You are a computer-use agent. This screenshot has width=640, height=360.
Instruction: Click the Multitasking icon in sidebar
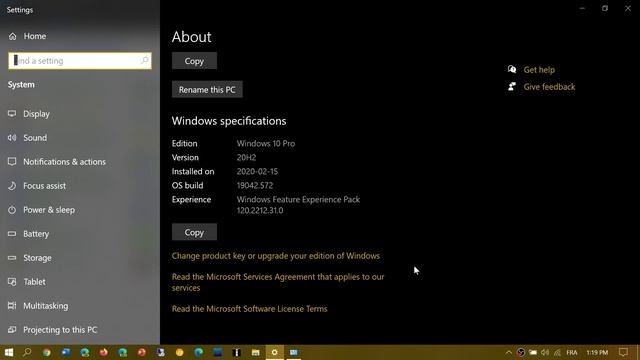[x=12, y=306]
